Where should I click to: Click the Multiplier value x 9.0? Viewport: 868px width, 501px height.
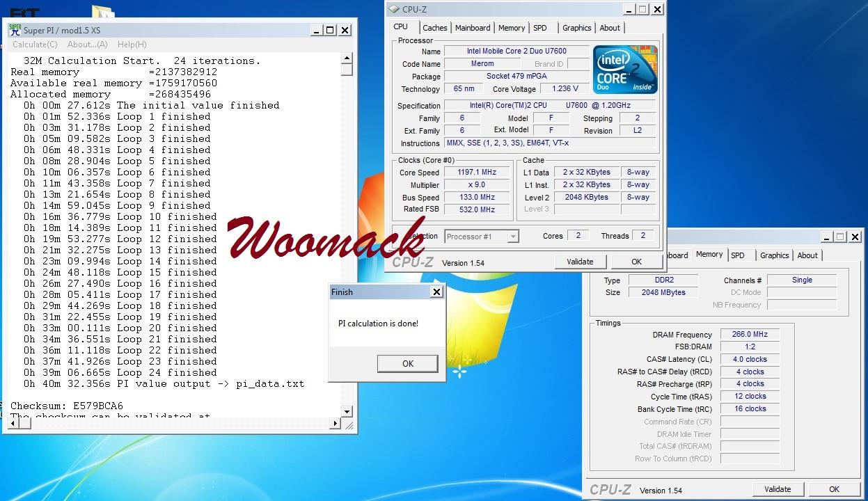pyautogui.click(x=476, y=185)
